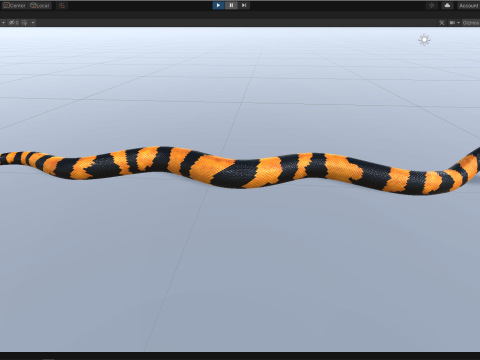The width and height of the screenshot is (480, 360).
Task: Open Unity cloud services icon
Action: [447, 6]
